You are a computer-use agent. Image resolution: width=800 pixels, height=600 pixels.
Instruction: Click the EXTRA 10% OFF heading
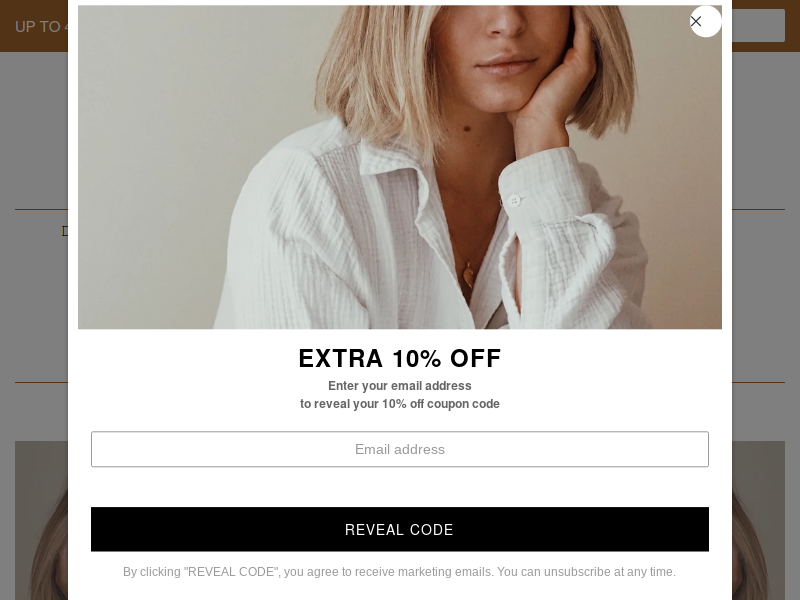pyautogui.click(x=399, y=358)
